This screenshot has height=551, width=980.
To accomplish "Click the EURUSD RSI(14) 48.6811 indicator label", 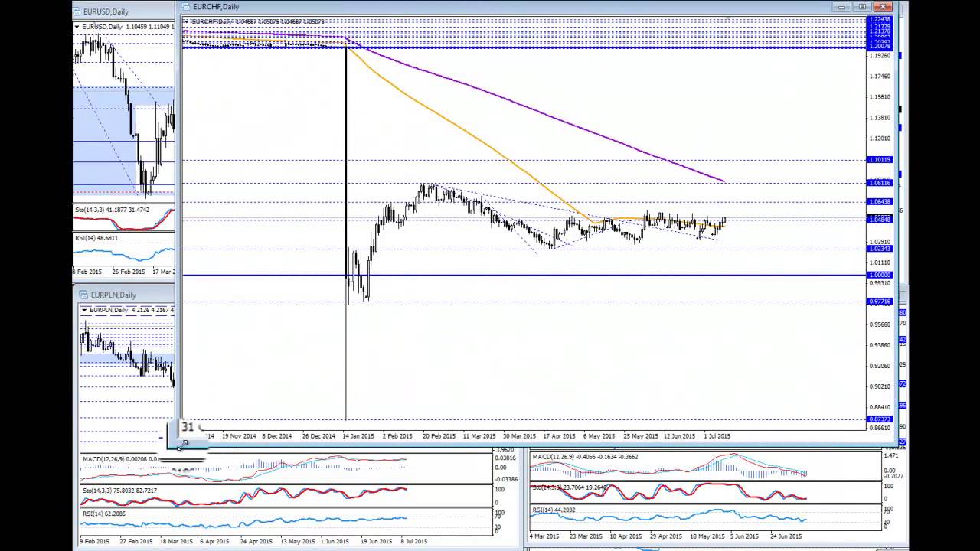I will point(96,238).
